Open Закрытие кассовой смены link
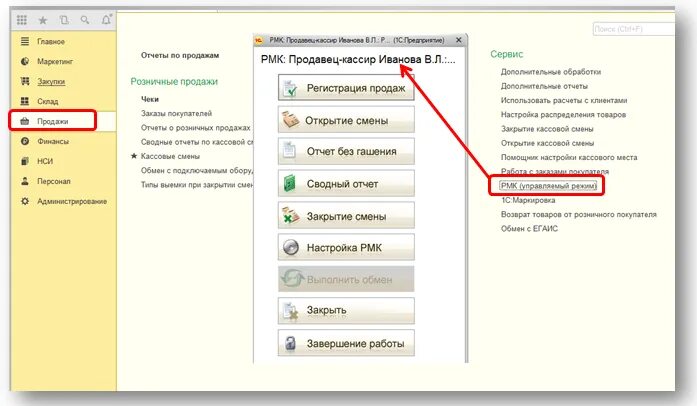 (x=547, y=129)
